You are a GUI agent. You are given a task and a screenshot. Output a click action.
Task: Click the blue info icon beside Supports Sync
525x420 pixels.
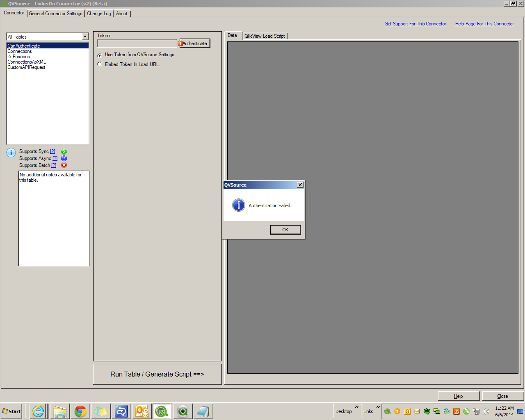11,153
